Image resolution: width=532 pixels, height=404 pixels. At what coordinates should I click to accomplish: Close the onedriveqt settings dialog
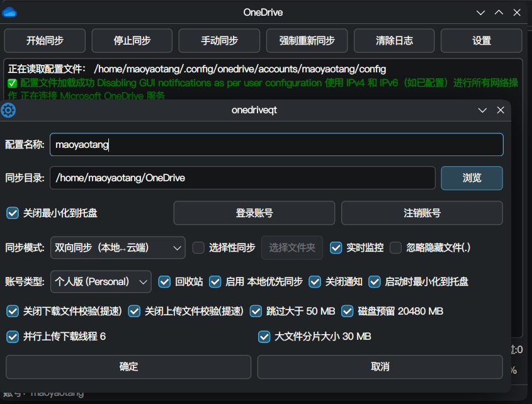[x=501, y=110]
